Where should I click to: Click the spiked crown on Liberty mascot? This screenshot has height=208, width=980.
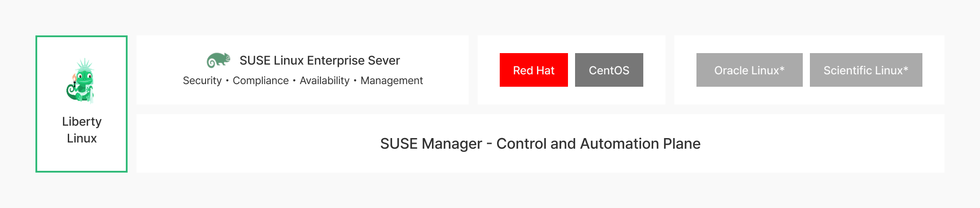pos(84,65)
